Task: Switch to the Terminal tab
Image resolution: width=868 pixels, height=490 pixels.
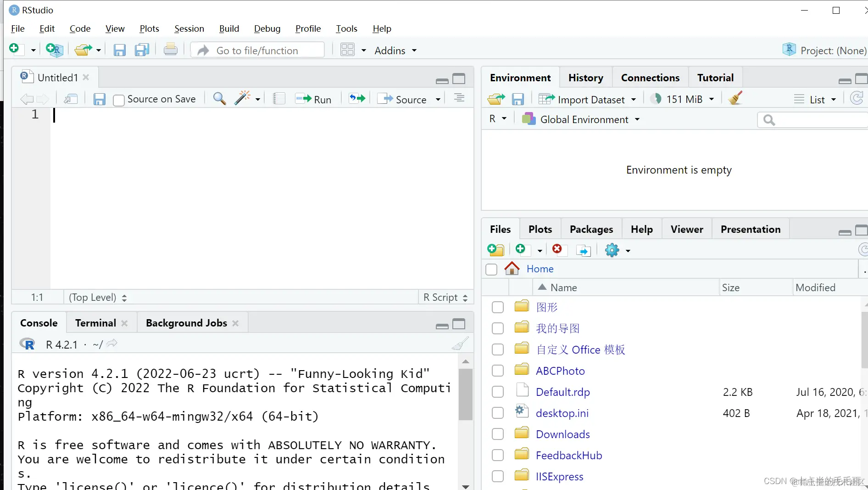Action: [x=95, y=323]
